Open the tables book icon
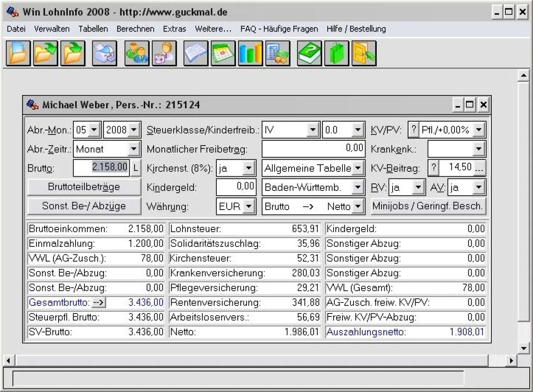The height and width of the screenshot is (392, 533). point(195,53)
